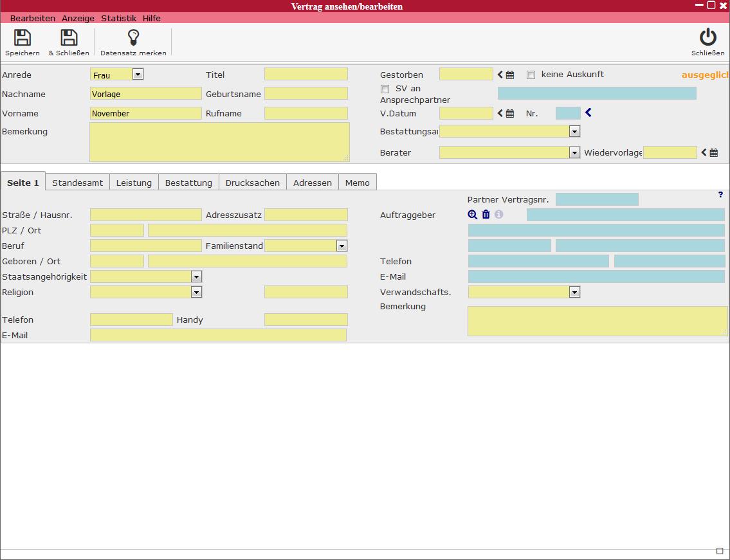Open the calendar next to Gestorben

tap(510, 75)
